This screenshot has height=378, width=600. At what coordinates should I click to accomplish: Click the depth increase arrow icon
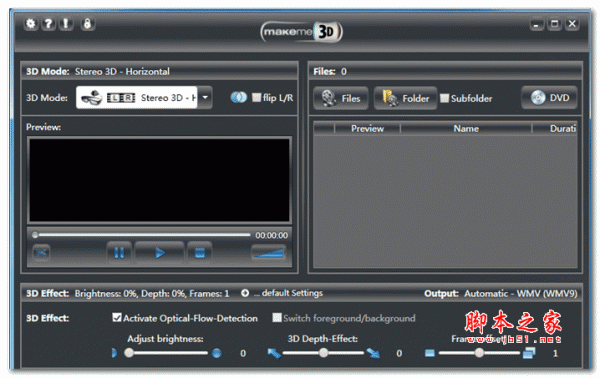coord(373,353)
